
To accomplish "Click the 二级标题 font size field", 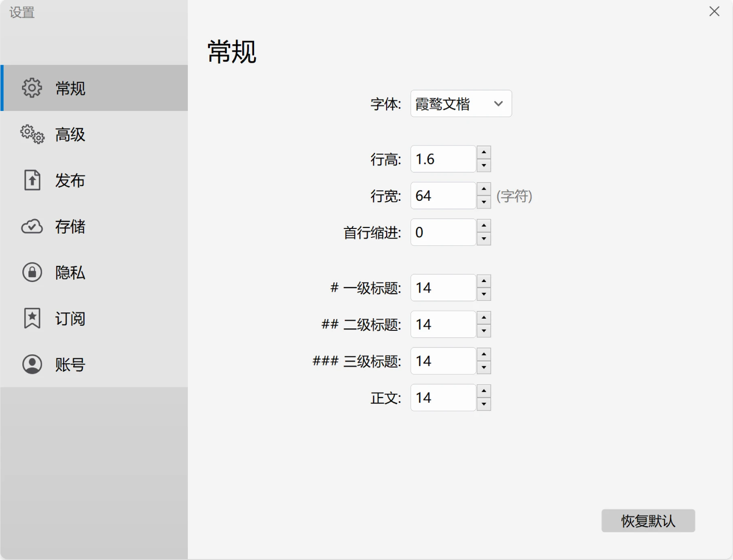I will (443, 324).
